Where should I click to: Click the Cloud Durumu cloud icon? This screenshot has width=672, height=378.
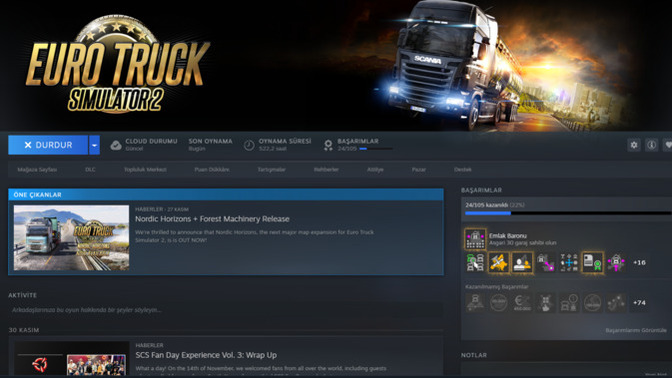pyautogui.click(x=116, y=145)
